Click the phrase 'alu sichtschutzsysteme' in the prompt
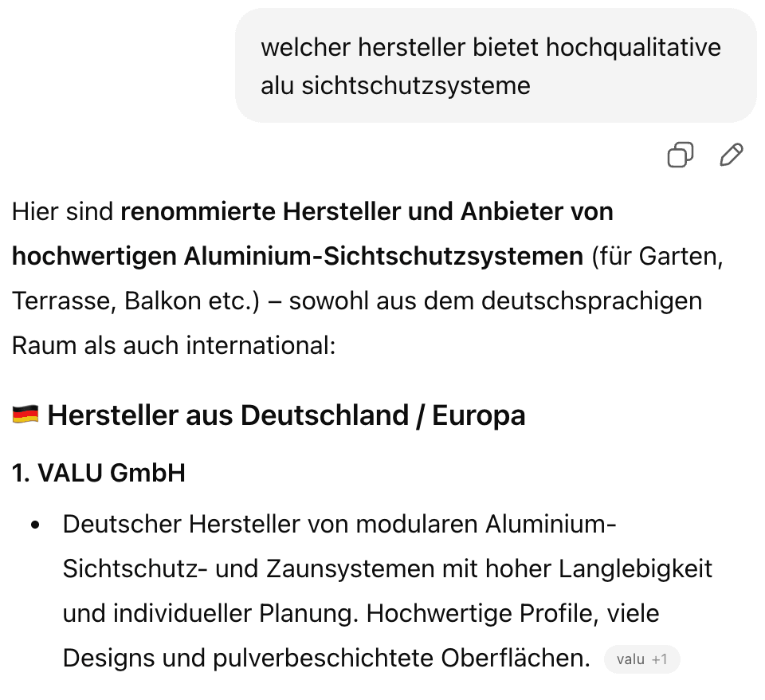This screenshot has width=765, height=700. pos(395,85)
